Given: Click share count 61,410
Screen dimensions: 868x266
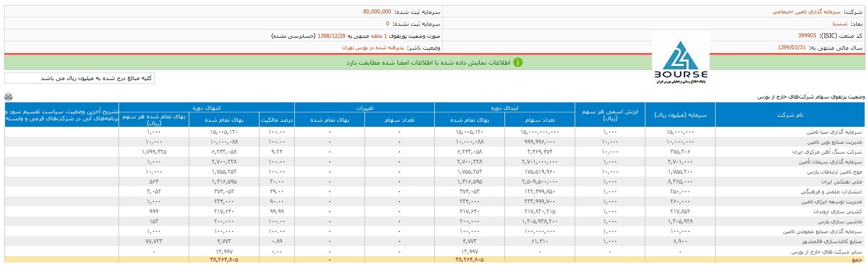Looking at the screenshot, I should 540,241.
